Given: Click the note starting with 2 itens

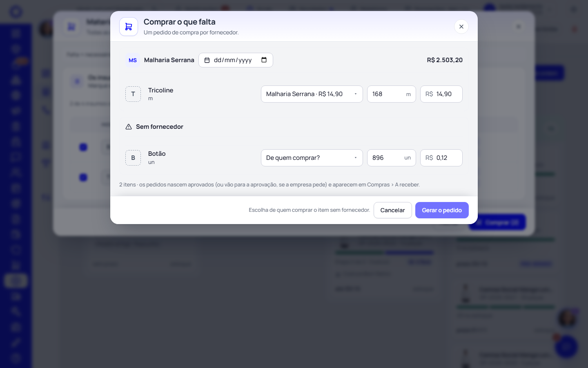Looking at the screenshot, I should tap(269, 185).
